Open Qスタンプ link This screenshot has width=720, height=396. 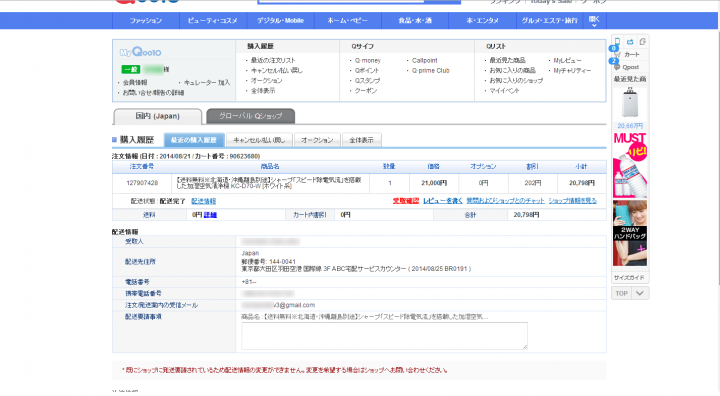[367, 80]
